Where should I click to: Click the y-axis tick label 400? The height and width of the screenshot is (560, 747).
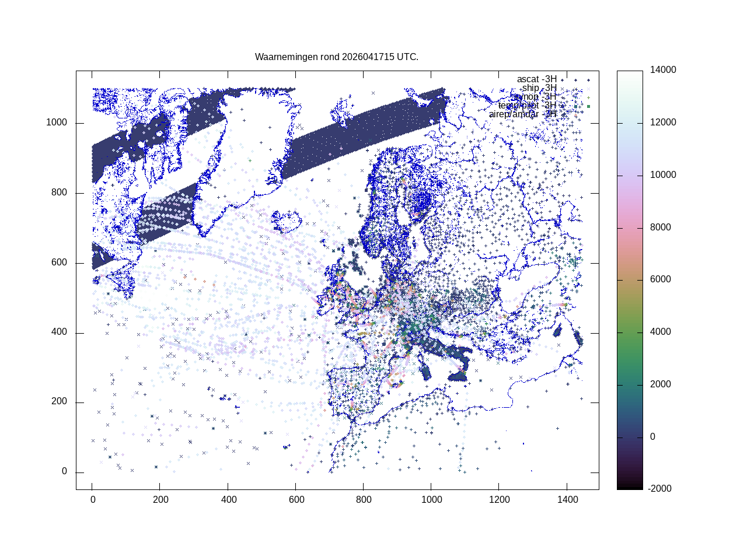pyautogui.click(x=59, y=332)
